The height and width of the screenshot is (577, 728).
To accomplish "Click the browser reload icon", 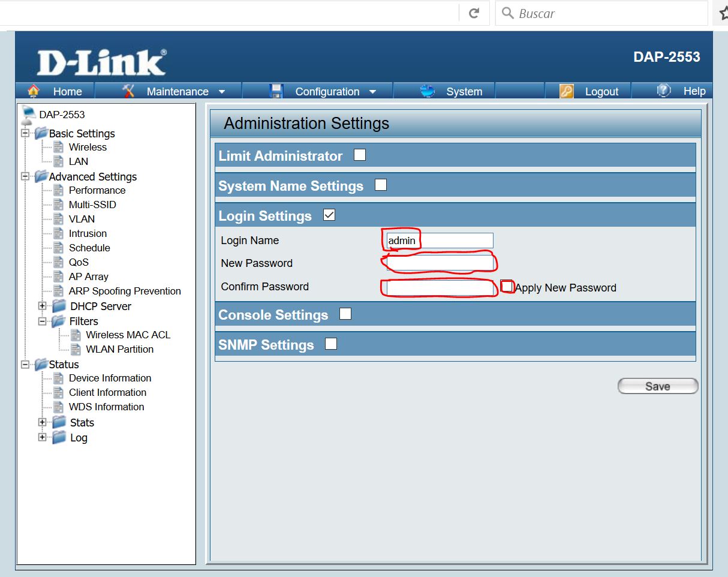I will point(474,13).
